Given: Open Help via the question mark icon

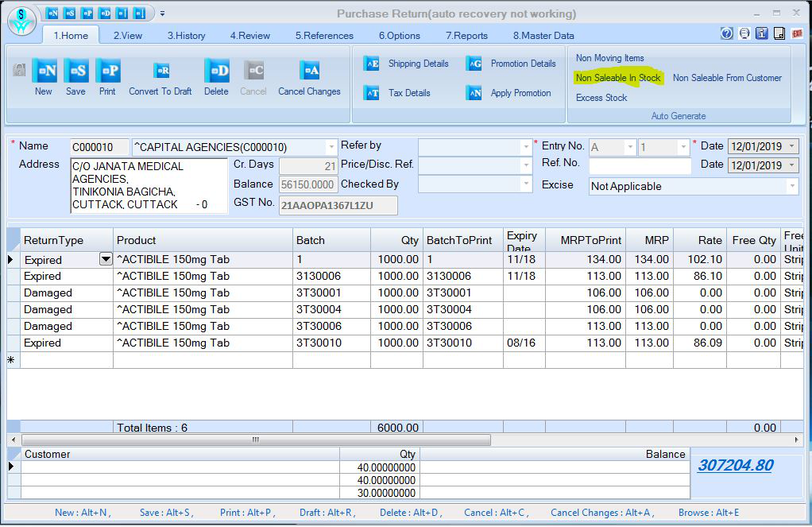Looking at the screenshot, I should 725,33.
